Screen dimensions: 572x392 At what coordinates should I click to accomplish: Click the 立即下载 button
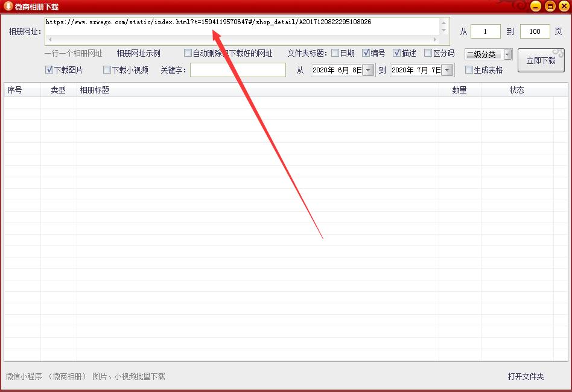tap(541, 60)
